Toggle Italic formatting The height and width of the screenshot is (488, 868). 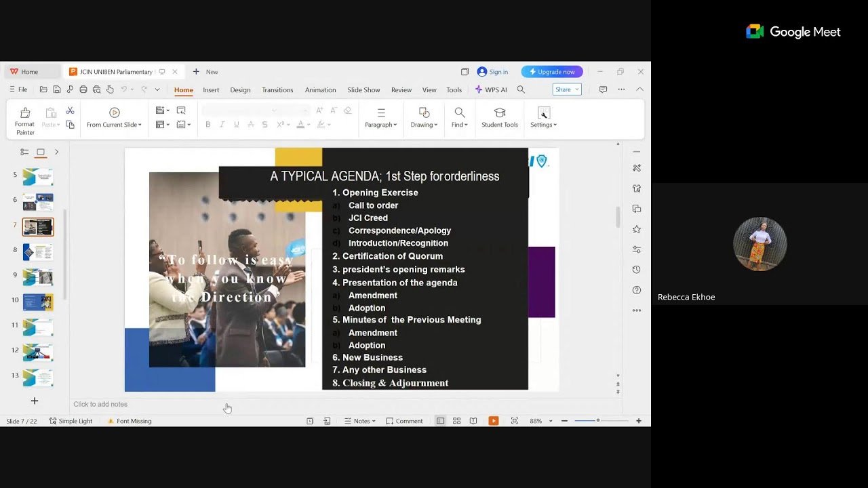coord(222,125)
